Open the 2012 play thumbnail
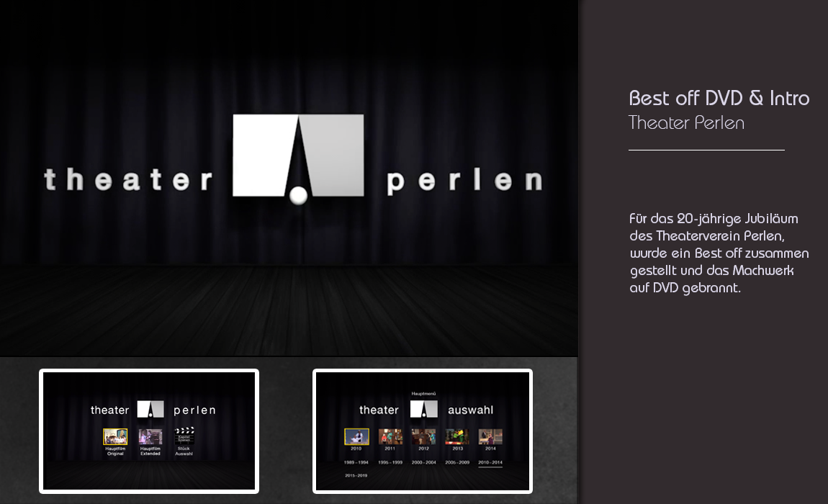This screenshot has height=504, width=828. point(423,436)
